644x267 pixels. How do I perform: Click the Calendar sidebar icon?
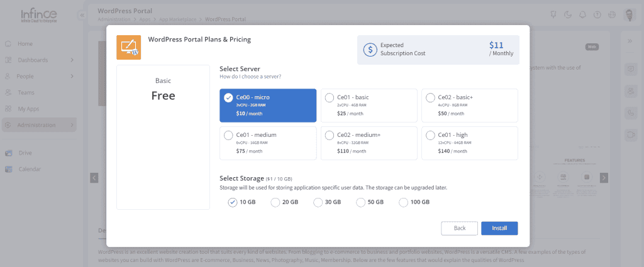coord(9,169)
